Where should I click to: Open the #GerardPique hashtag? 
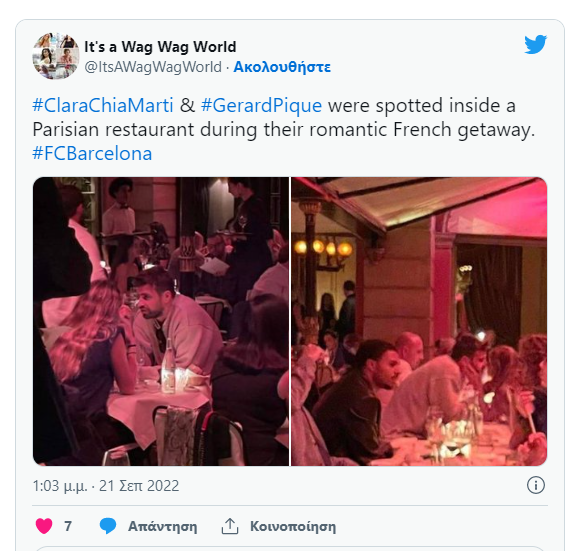pos(261,105)
